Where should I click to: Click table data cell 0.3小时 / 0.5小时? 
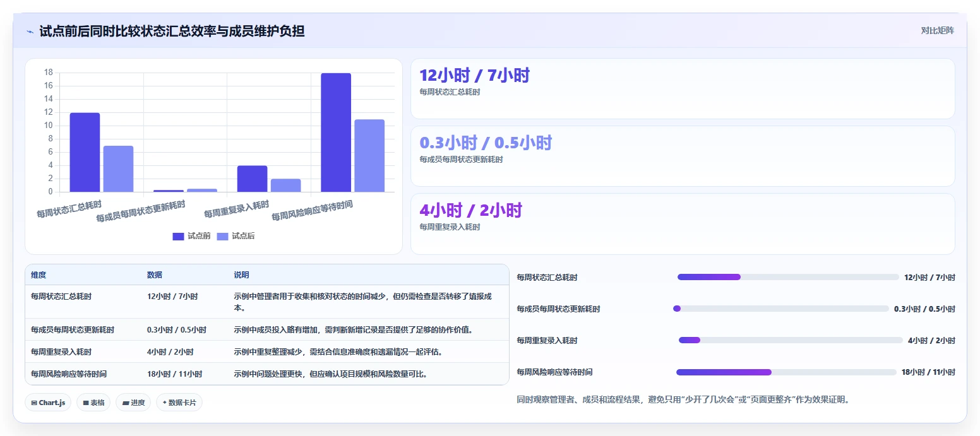pyautogui.click(x=177, y=329)
